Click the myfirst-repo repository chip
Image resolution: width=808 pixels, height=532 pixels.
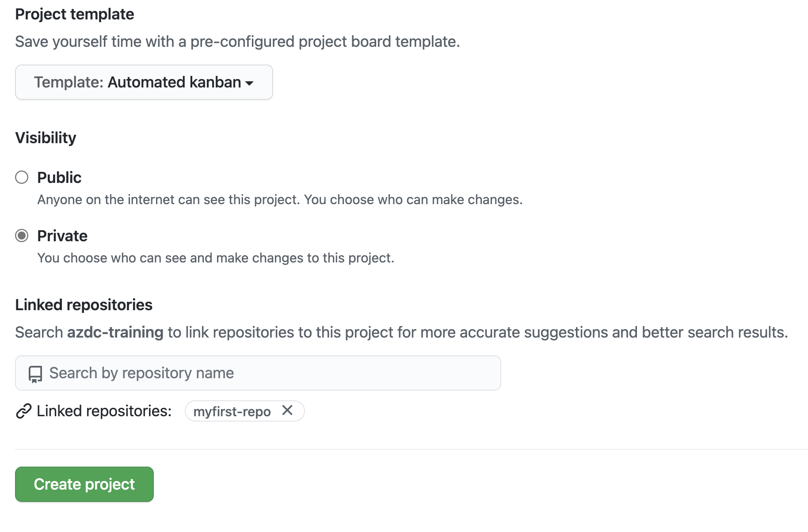(x=232, y=411)
